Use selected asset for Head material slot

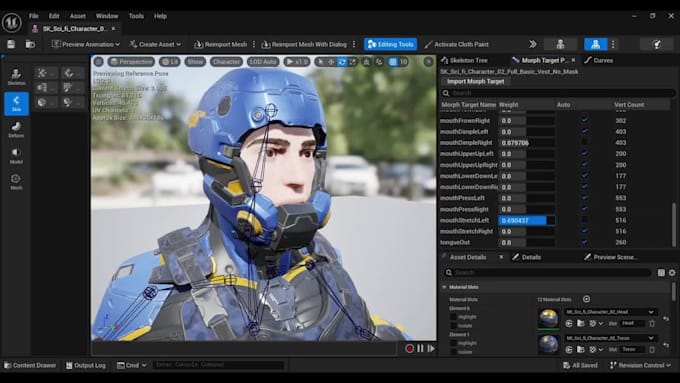pos(569,323)
